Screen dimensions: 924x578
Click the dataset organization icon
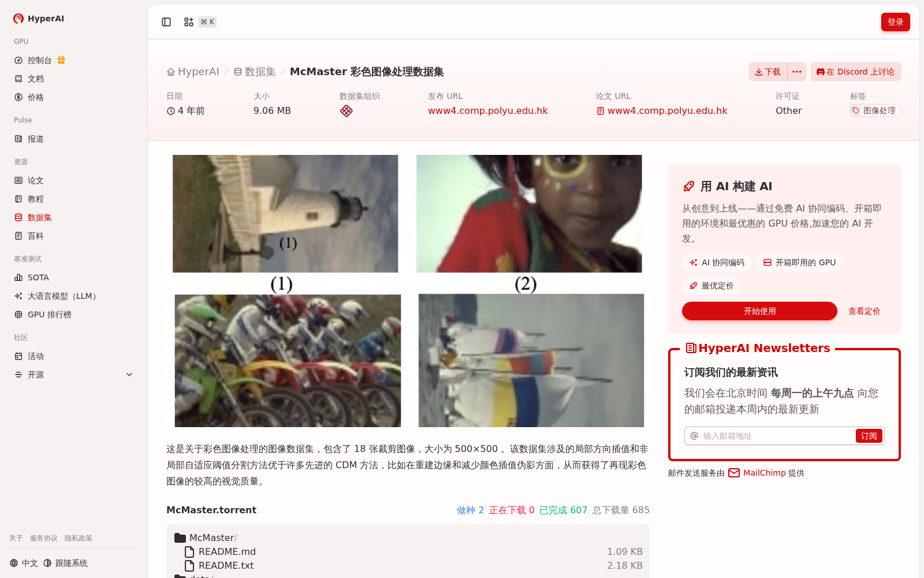pos(346,111)
